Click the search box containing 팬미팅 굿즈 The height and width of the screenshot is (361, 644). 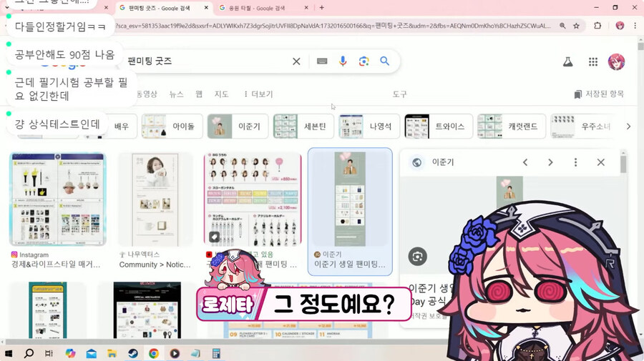pos(208,61)
